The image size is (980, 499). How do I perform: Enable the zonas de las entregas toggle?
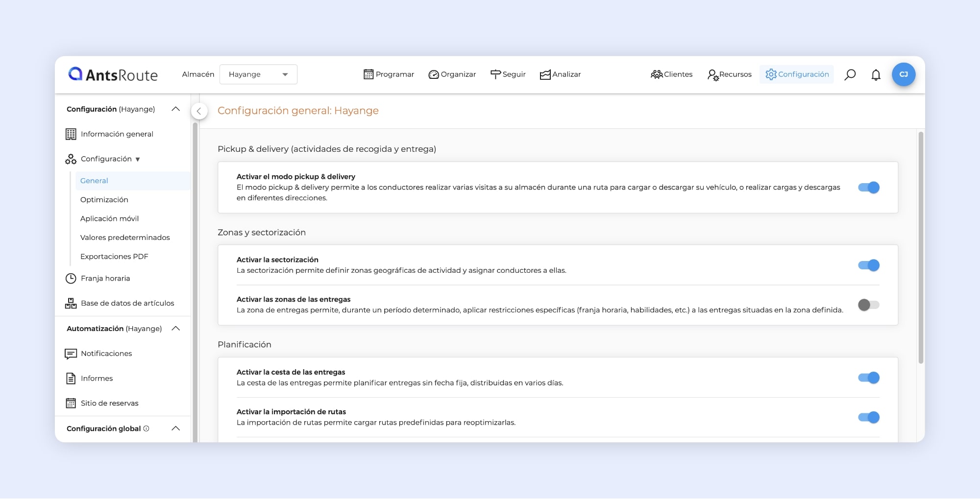tap(868, 305)
